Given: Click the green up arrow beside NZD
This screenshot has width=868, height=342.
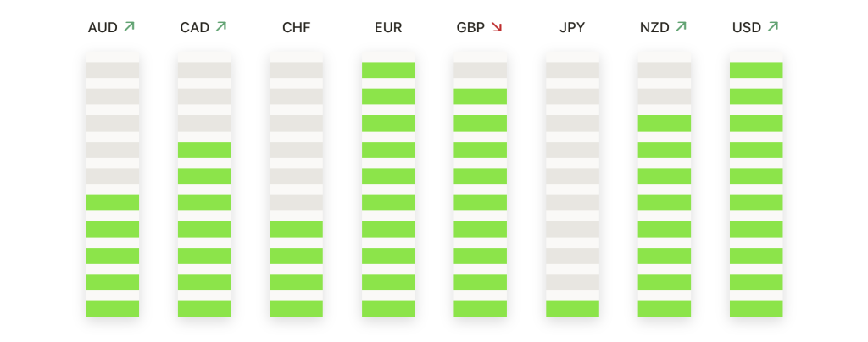Looking at the screenshot, I should coord(681,26).
